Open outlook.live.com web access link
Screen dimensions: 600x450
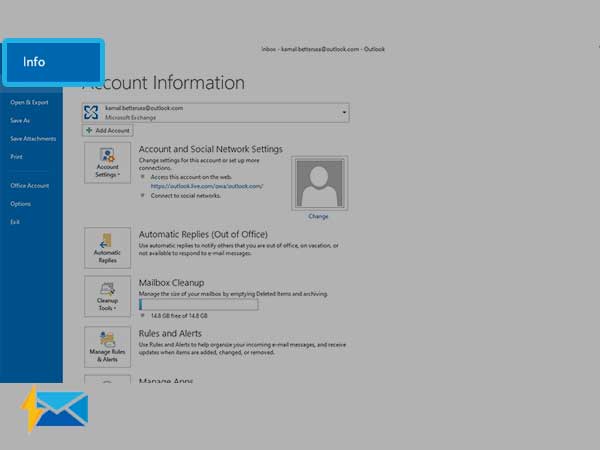[x=207, y=186]
